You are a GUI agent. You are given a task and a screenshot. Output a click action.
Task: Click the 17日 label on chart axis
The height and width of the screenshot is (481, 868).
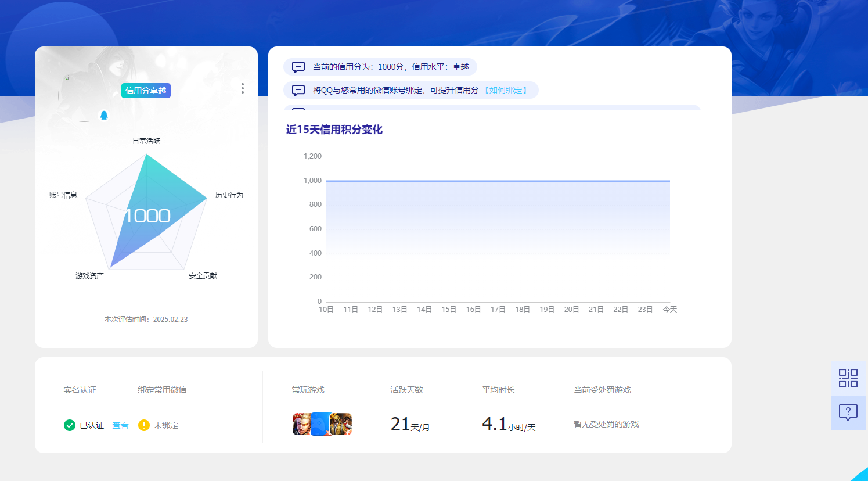[498, 309]
